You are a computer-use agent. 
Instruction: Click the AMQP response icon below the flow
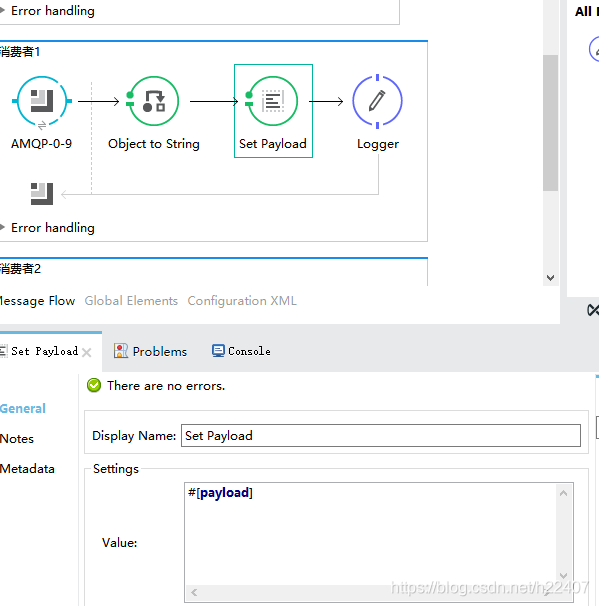(x=42, y=194)
